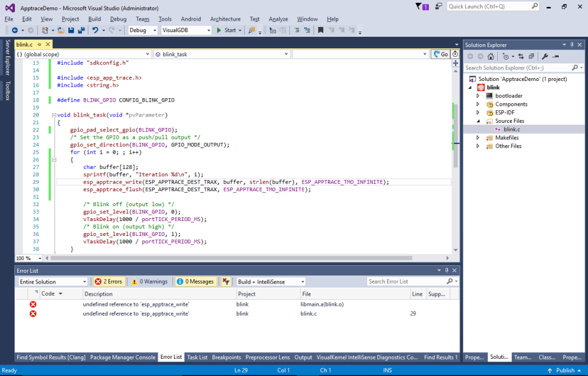Click Sync with Active Document icon
The image size is (588, 376).
(521, 57)
